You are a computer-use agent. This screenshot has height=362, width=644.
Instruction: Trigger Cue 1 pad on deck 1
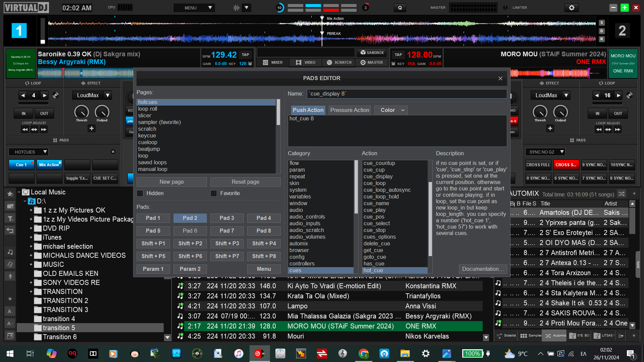pyautogui.click(x=21, y=165)
